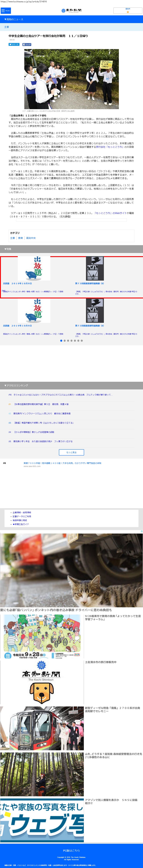Image resolution: width=143 pixels, height=868 pixels.
Task: Share article via the Tweet button
Action: click(14, 44)
